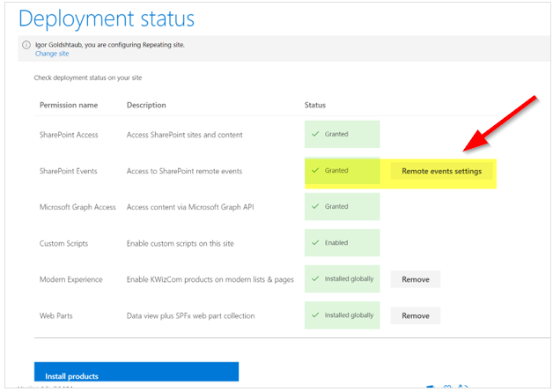Image resolution: width=553 pixels, height=392 pixels.
Task: Click the Custom Scripts Enabled status
Action: [x=342, y=243]
